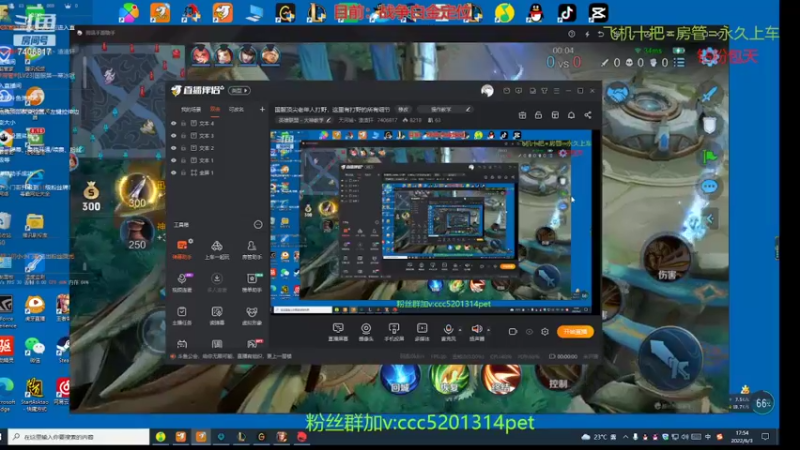
Task: Open the picture decoration tool
Action: click(217, 315)
